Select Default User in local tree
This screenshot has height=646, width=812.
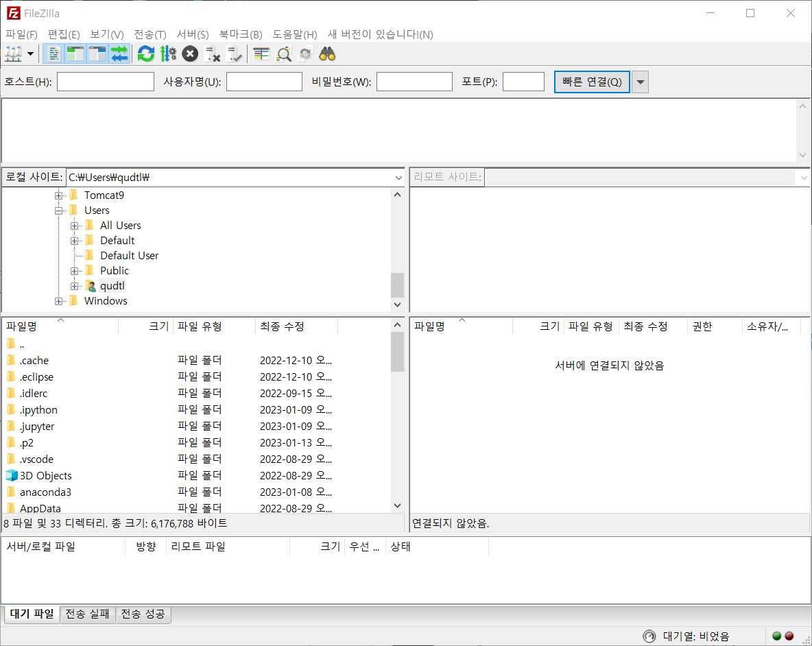(129, 256)
